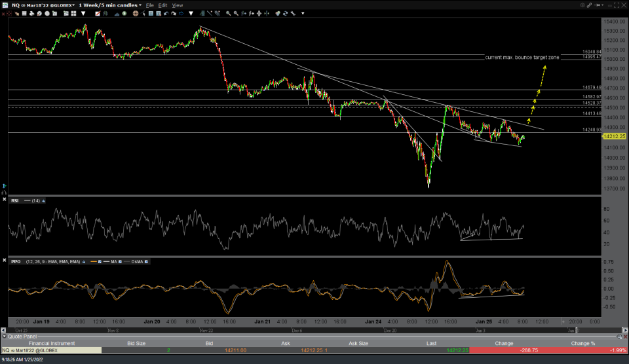Viewport: 629px width, 364px height.
Task: Click the undo arrow icon
Action: pos(166,13)
